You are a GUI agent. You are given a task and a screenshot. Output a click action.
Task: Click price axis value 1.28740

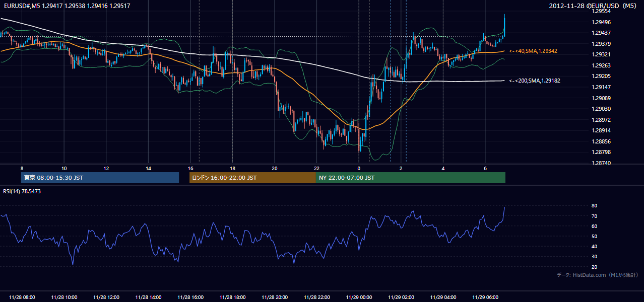coord(601,163)
